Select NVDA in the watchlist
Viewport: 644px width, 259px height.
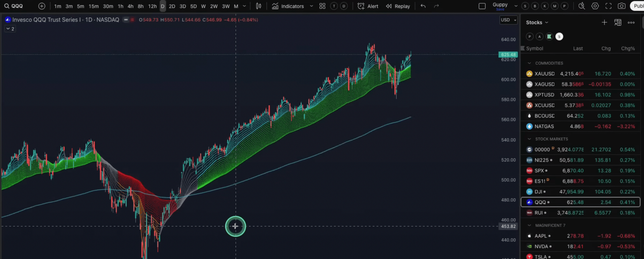pos(581,246)
